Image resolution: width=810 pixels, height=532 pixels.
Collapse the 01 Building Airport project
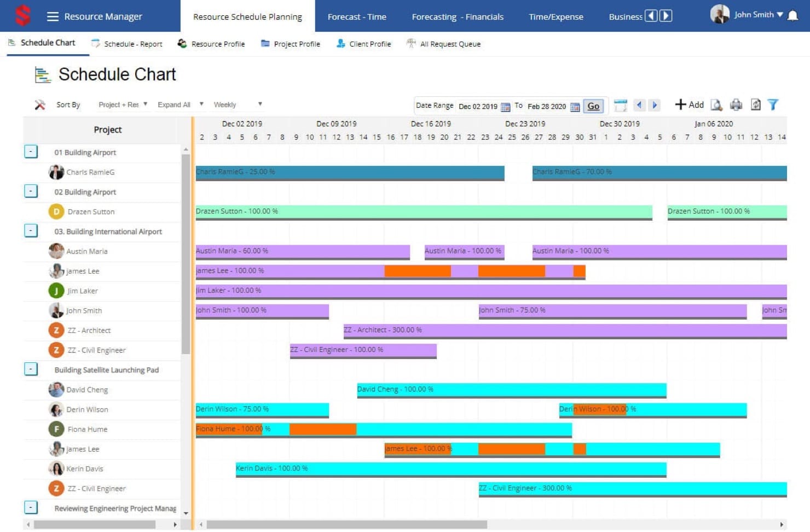point(31,152)
